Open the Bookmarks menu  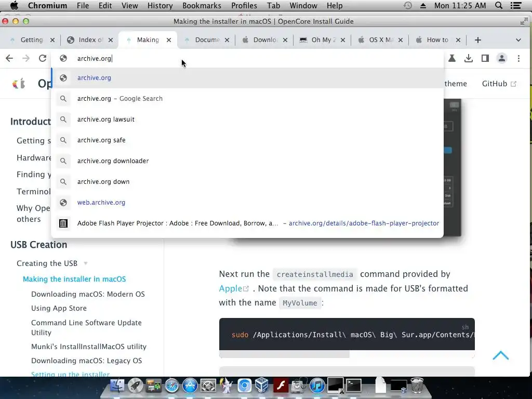202,5
